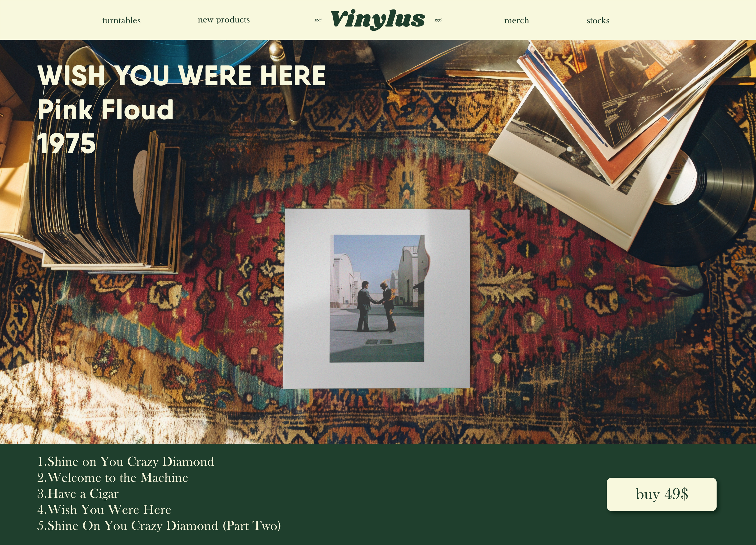Open the turntables menu item
Screen dimensions: 756x545
[121, 20]
